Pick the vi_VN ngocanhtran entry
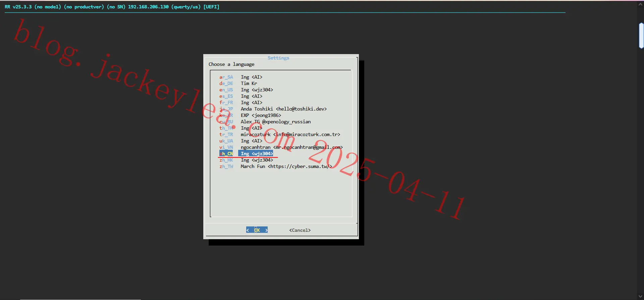Viewport: 644px width, 300px height. (281, 147)
